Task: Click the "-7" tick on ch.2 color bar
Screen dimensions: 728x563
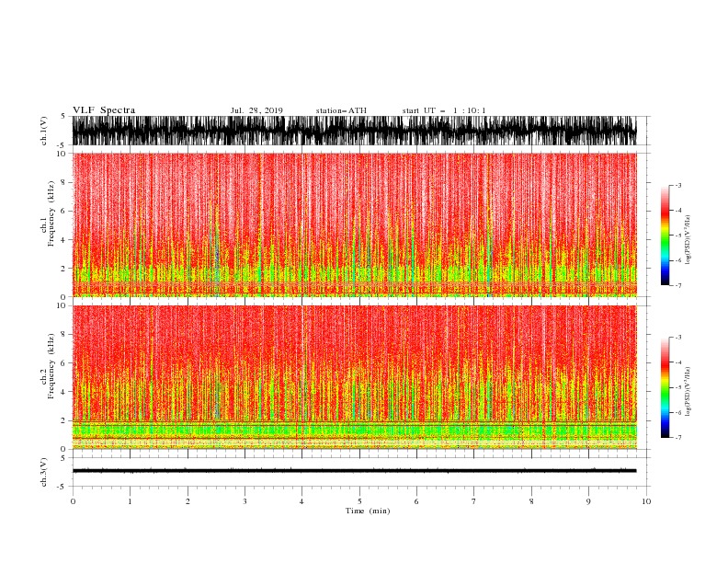Action: click(677, 438)
